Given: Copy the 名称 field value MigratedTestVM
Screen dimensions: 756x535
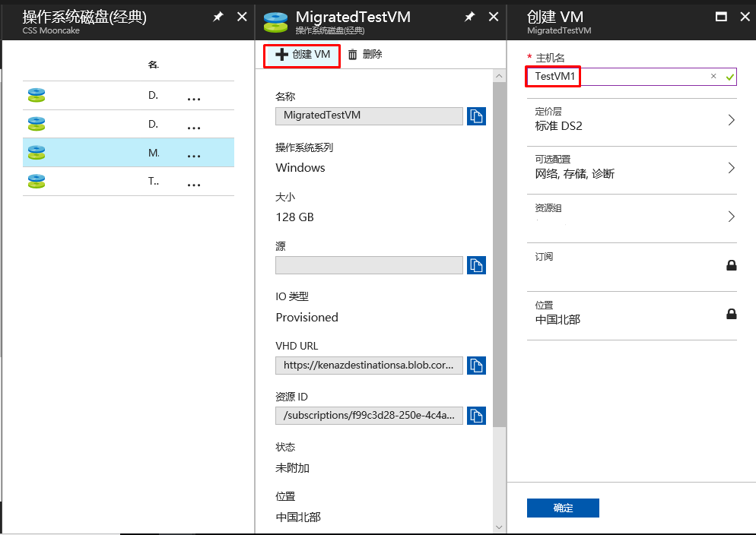Looking at the screenshot, I should [476, 116].
